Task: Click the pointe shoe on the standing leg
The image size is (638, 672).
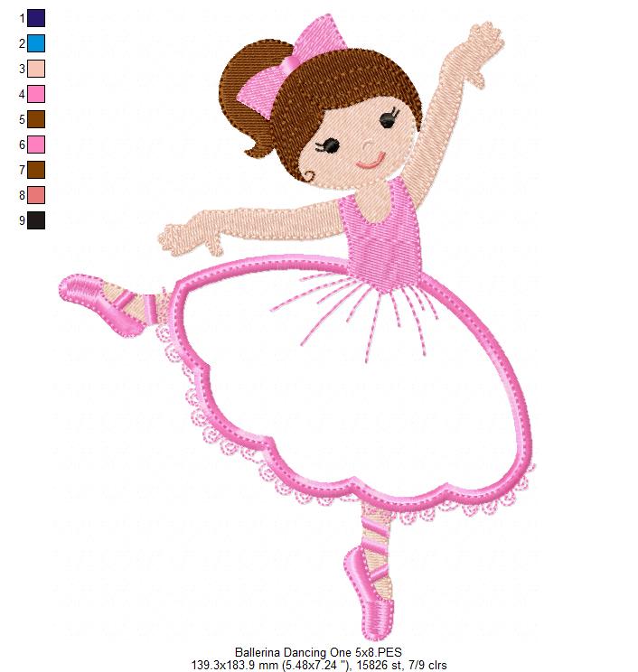Action: 371,587
